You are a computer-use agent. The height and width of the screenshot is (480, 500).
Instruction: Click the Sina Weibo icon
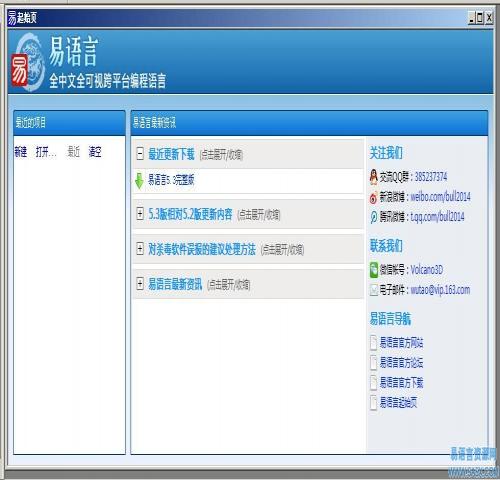pyautogui.click(x=373, y=198)
